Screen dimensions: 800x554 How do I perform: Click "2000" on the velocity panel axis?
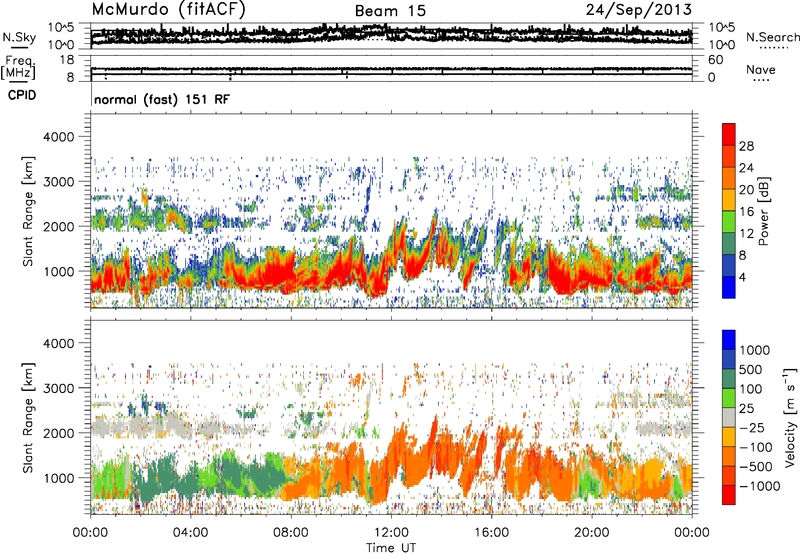pyautogui.click(x=58, y=433)
